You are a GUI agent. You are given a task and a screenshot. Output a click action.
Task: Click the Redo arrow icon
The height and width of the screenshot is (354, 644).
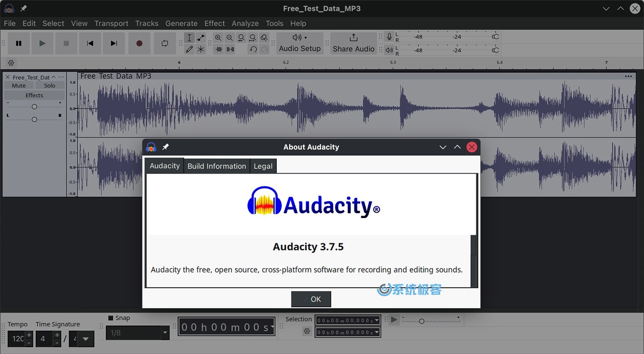pos(264,49)
